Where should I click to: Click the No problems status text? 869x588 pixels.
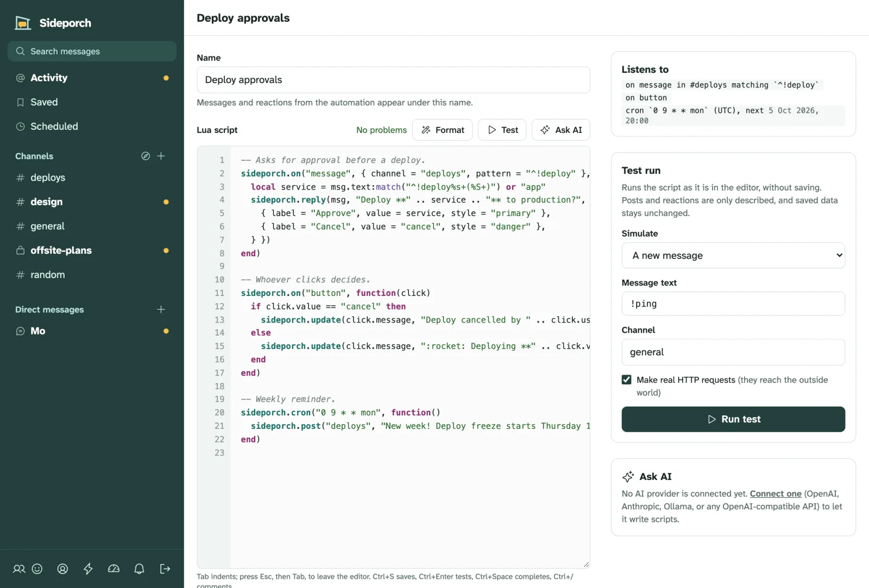[x=381, y=130]
